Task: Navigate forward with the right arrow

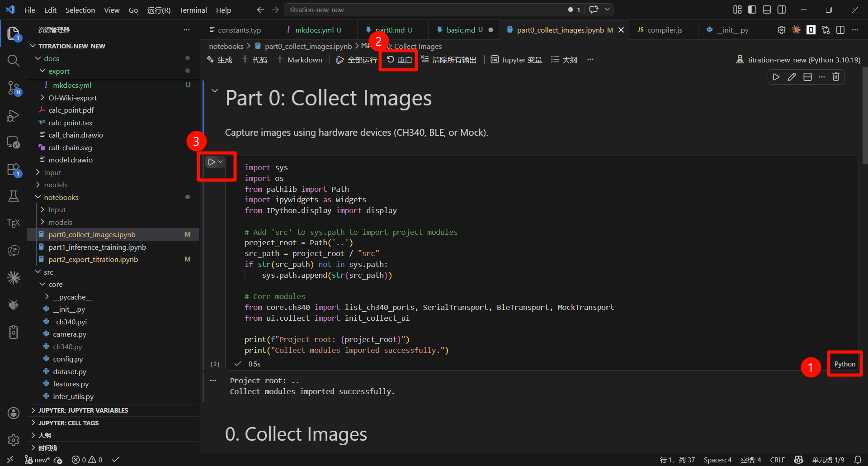Action: tap(275, 10)
